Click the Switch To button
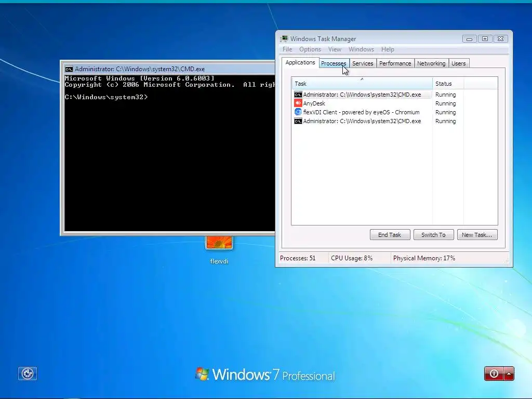 tap(433, 235)
